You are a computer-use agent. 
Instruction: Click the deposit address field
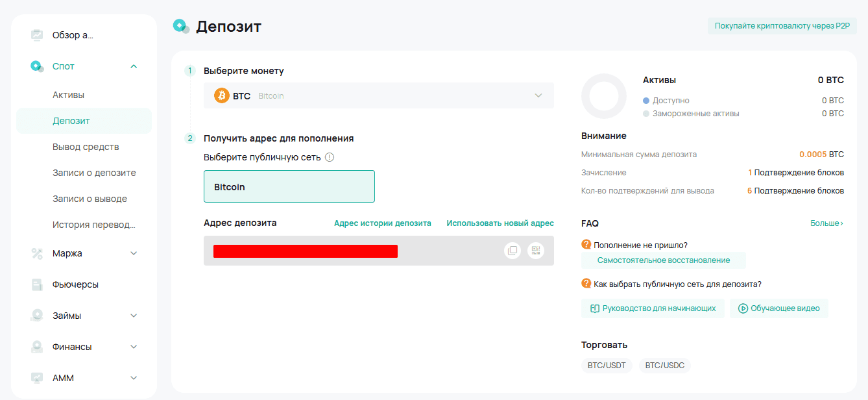click(x=379, y=251)
